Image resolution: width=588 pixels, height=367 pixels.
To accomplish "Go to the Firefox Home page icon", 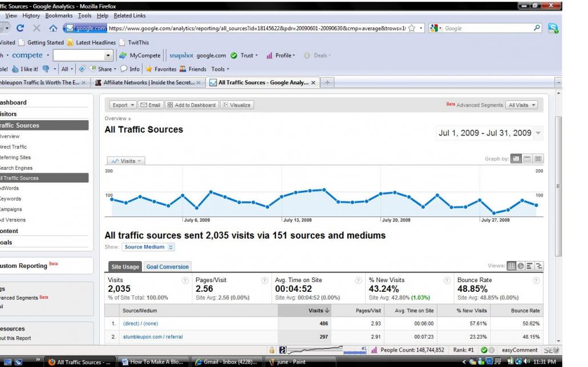I will click(x=53, y=28).
